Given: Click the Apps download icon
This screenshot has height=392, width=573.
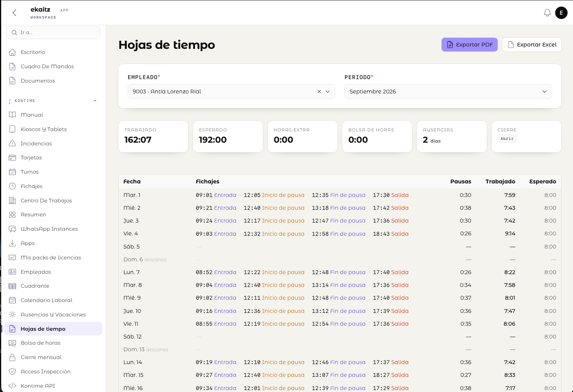Looking at the screenshot, I should [12, 243].
